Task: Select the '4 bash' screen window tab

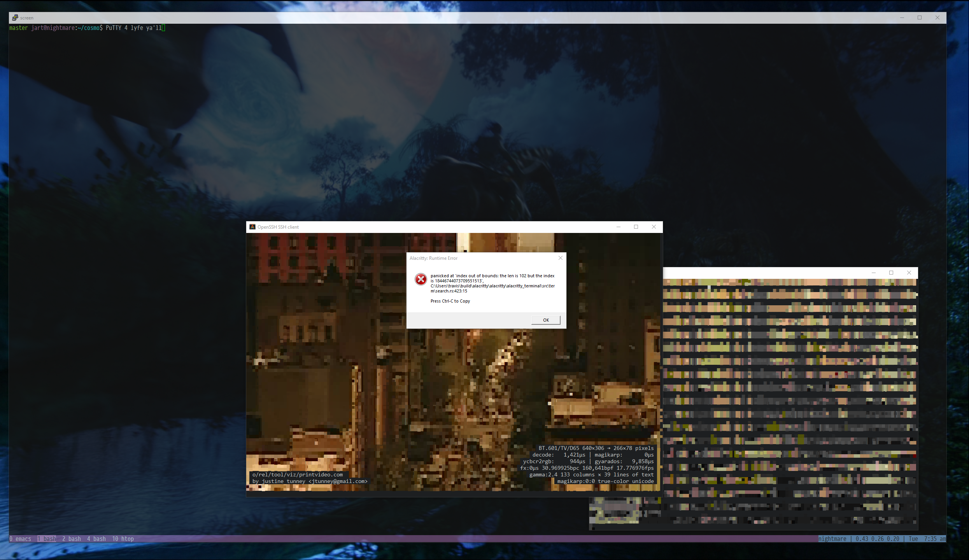Action: click(x=96, y=539)
